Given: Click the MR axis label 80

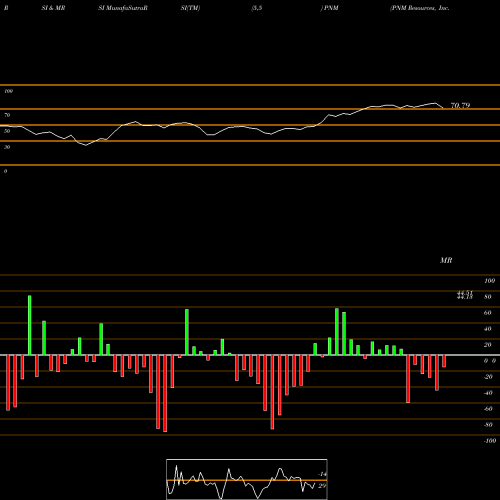Looking at the screenshot, I should 488,297.
